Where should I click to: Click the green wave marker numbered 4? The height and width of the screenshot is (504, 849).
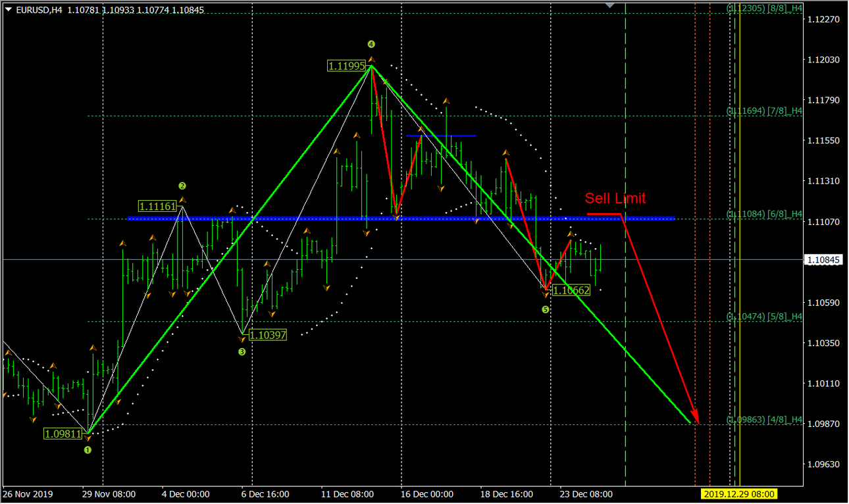[371, 44]
